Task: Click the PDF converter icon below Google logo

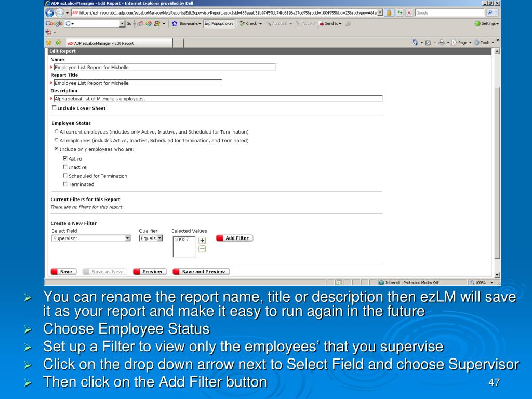Action: [x=48, y=32]
